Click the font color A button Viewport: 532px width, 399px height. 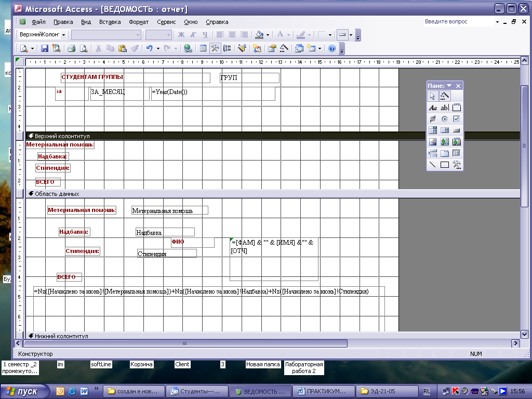280,35
